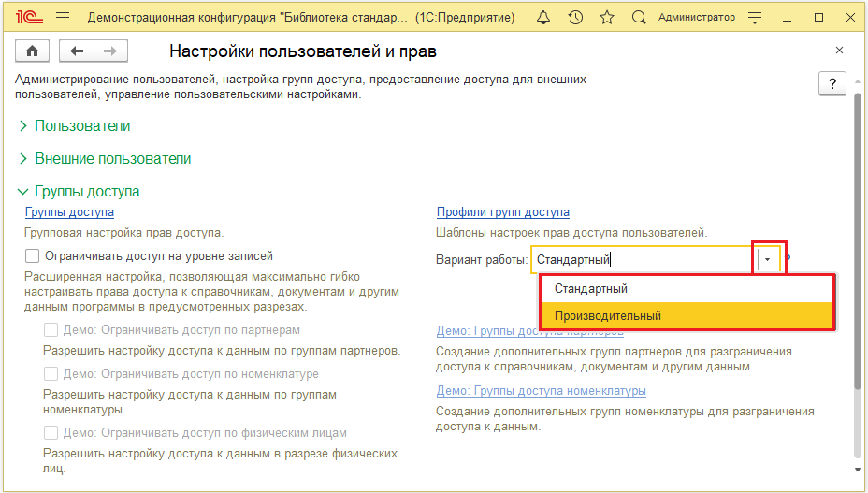This screenshot has width=868, height=493.
Task: Open the search magnifier icon
Action: point(639,18)
